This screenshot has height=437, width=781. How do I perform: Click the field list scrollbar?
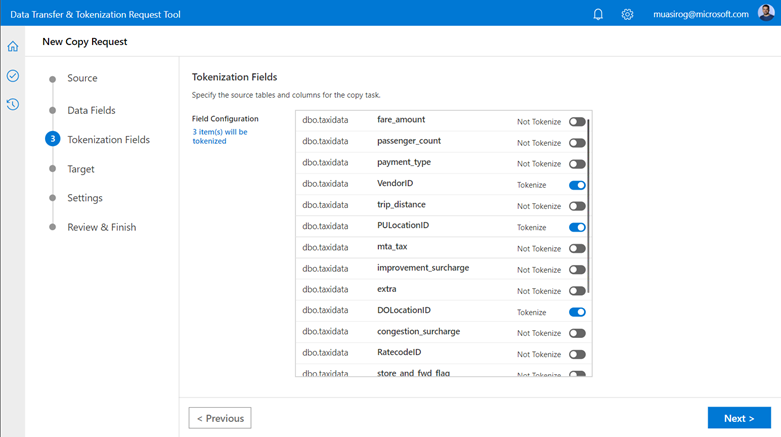point(588,205)
